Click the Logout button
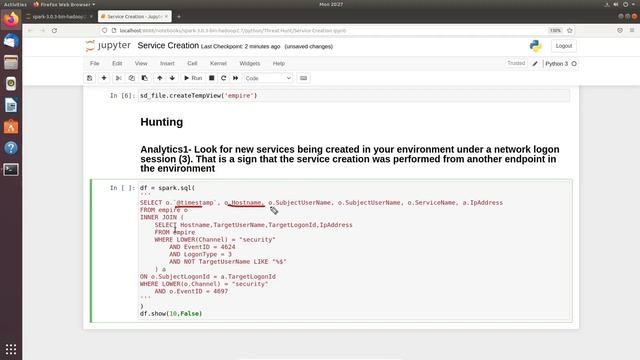Image resolution: width=640 pixels, height=360 pixels. 564,46
